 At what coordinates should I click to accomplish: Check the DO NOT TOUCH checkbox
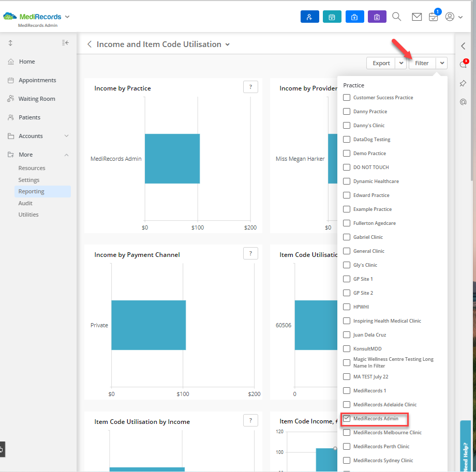click(x=346, y=167)
